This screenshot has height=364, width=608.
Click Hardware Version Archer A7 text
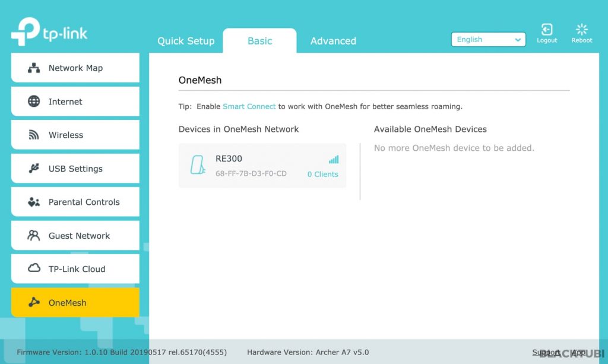(x=308, y=352)
